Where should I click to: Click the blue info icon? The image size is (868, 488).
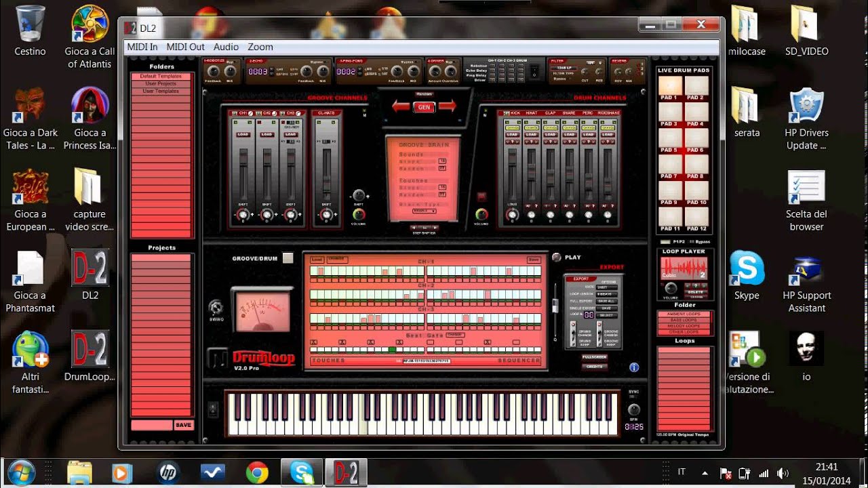634,367
